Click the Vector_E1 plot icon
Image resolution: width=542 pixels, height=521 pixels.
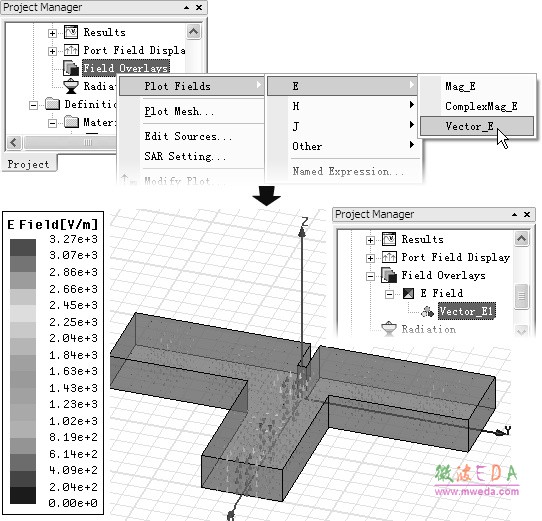(x=427, y=312)
